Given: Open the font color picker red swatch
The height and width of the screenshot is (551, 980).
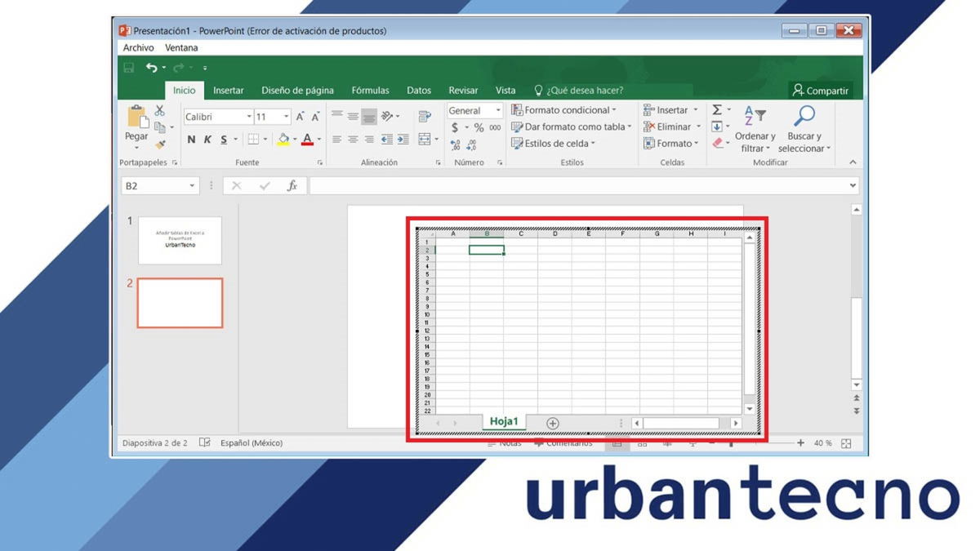Looking at the screenshot, I should [309, 140].
